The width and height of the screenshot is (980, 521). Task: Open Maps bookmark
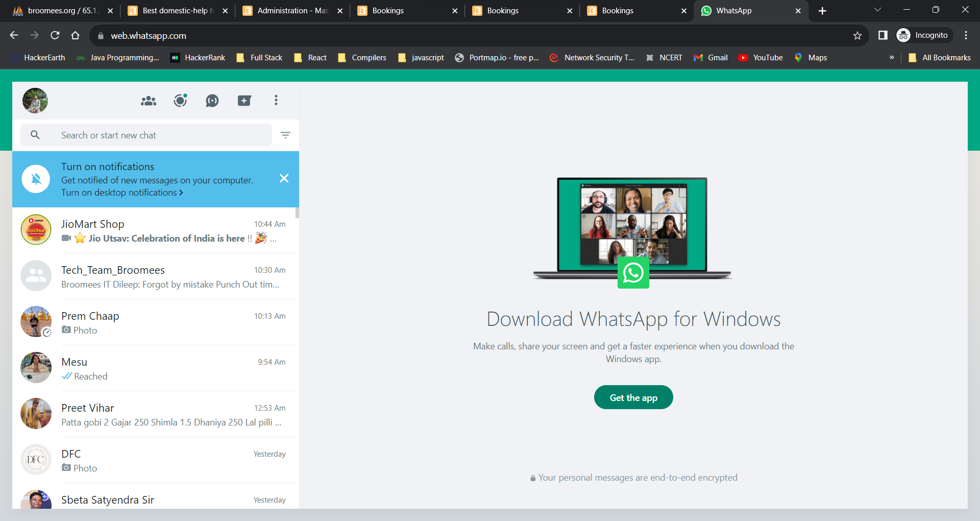[x=811, y=58]
